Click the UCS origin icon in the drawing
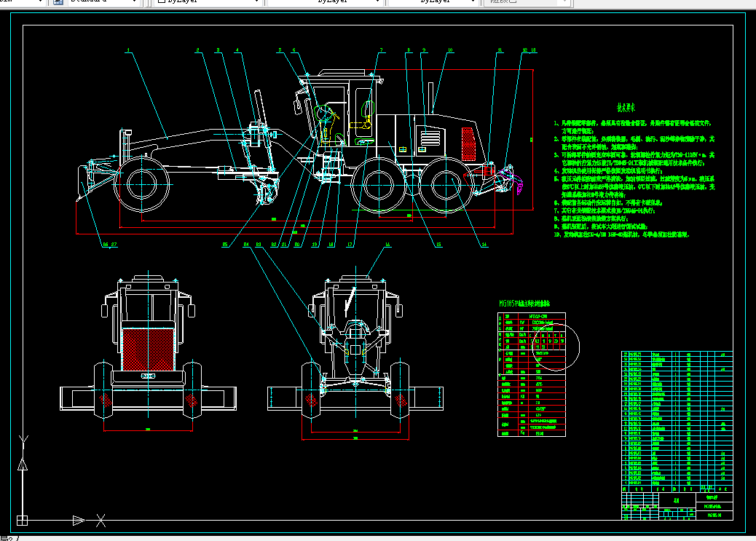The height and width of the screenshot is (541, 756). pos(22,521)
